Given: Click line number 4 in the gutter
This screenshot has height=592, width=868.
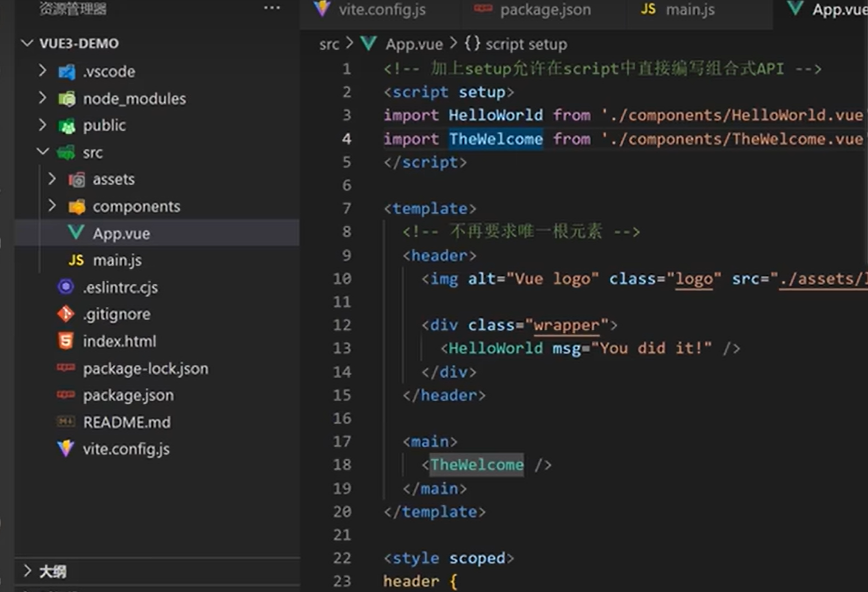Looking at the screenshot, I should pos(347,139).
